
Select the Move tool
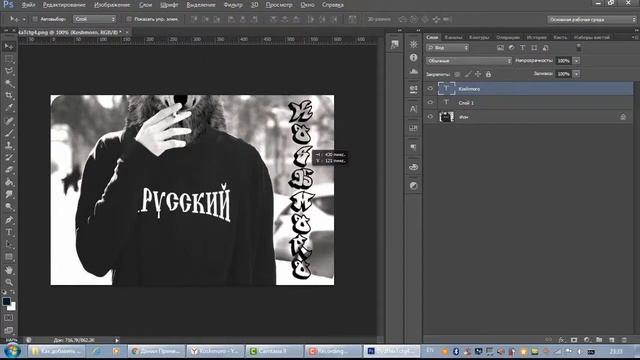coord(9,46)
